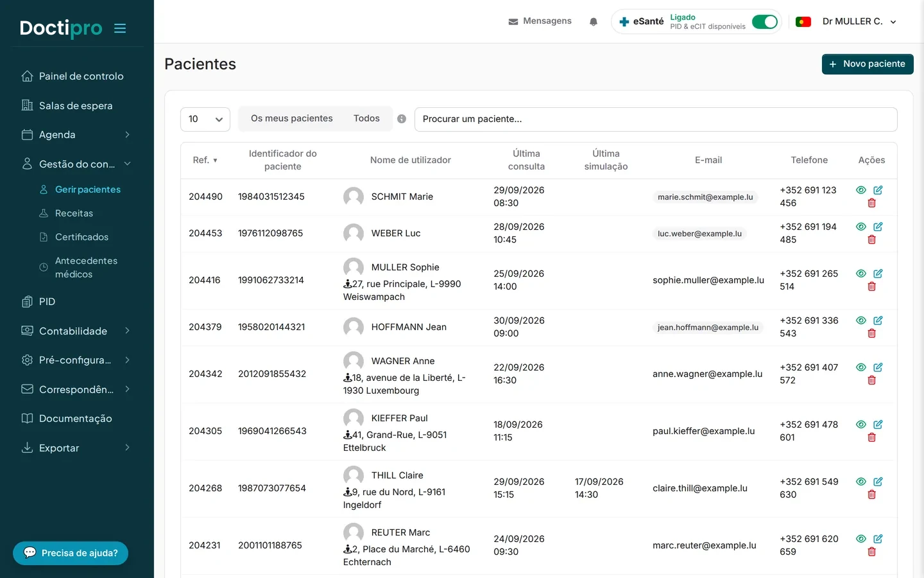This screenshot has height=578, width=924.
Task: Click edit icon for MULLER Sophie
Action: pos(878,274)
